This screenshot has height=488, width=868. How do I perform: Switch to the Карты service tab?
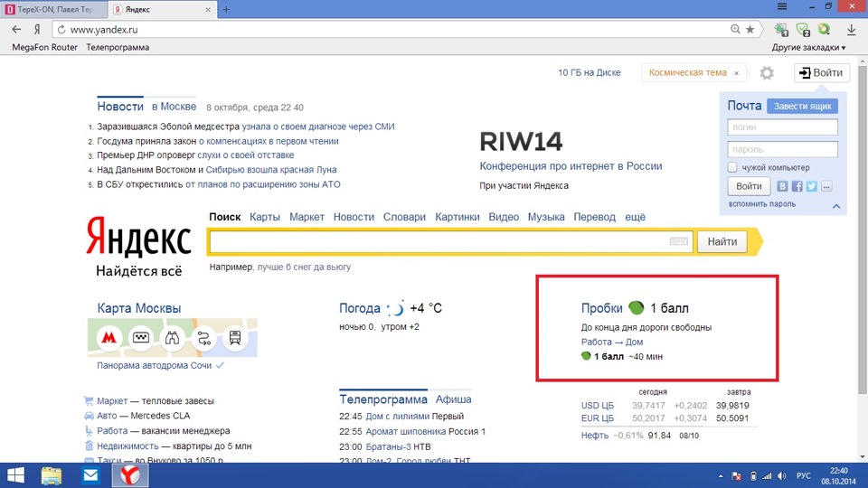(x=265, y=217)
